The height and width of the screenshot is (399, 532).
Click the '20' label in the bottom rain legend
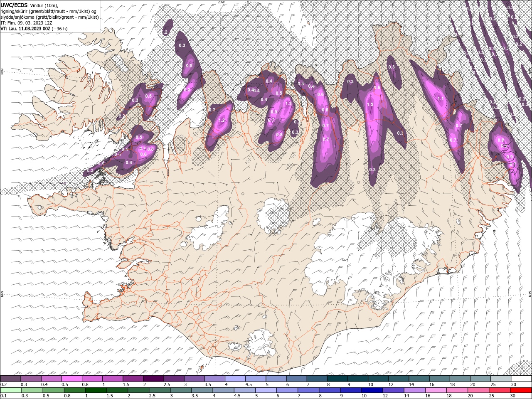pyautogui.click(x=470, y=396)
